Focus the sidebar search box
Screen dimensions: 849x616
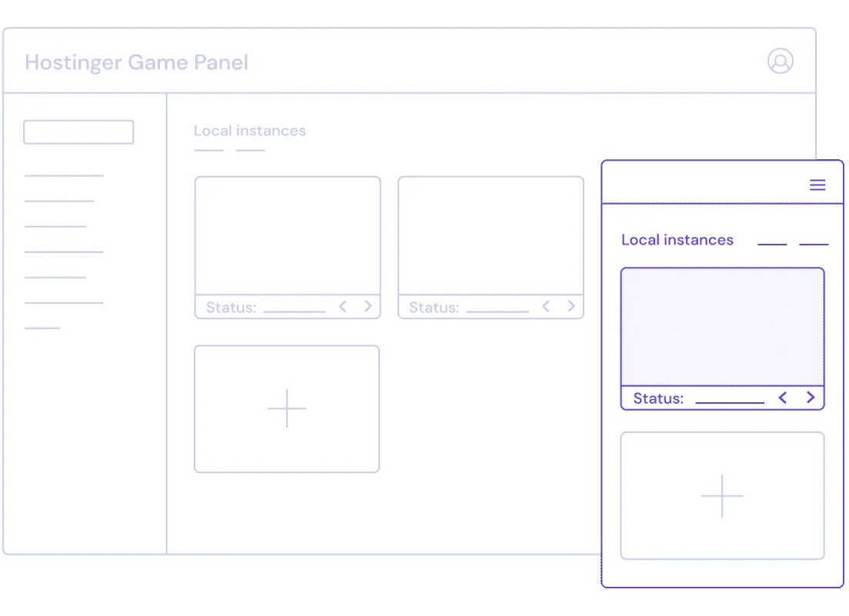pyautogui.click(x=78, y=132)
